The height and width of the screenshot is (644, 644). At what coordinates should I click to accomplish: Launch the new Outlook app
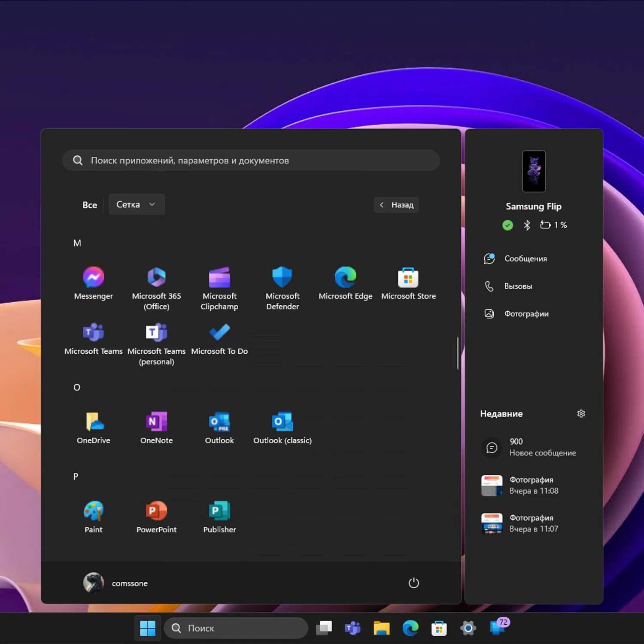tap(219, 428)
